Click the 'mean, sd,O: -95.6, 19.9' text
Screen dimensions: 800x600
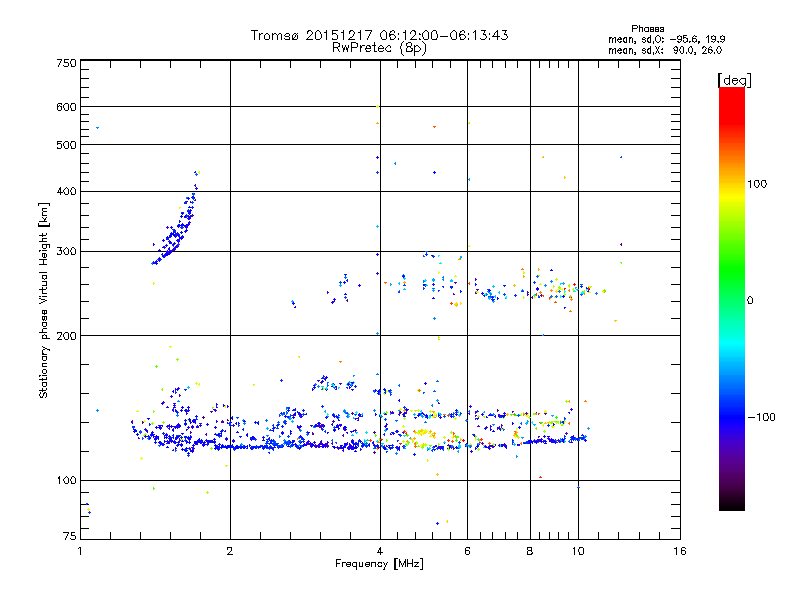pos(666,39)
